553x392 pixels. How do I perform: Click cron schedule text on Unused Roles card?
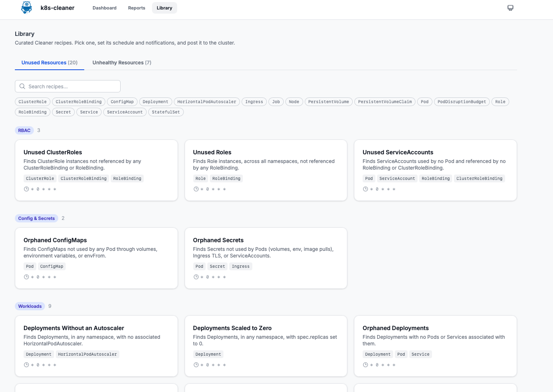click(x=213, y=189)
